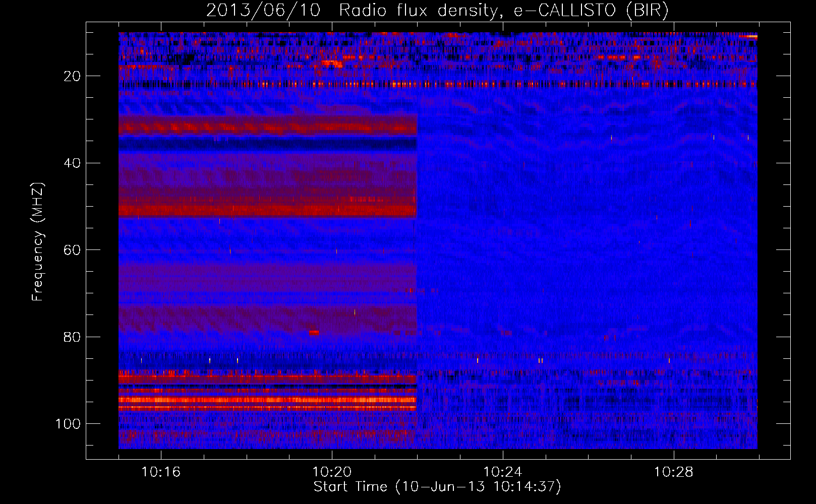Click the time tick label "10:24"
This screenshot has width=816, height=504.
point(503,472)
